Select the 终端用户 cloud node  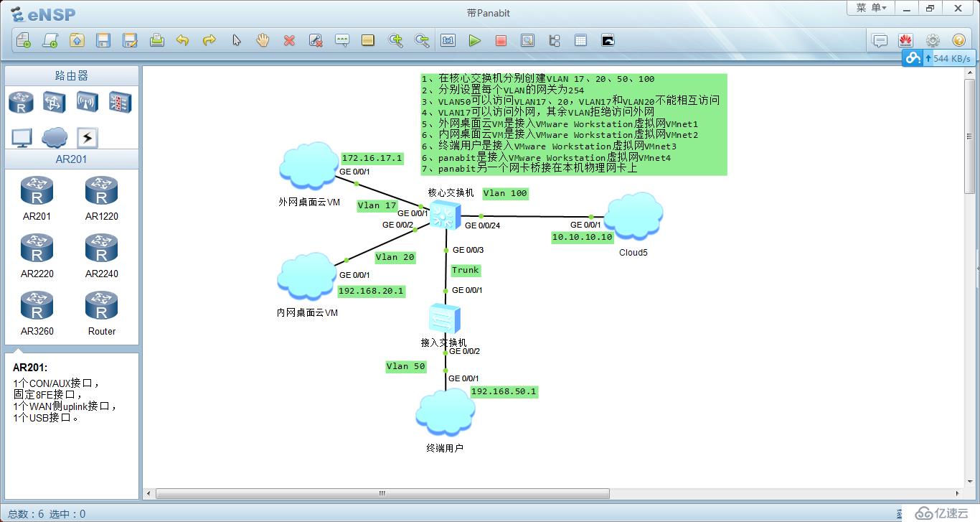pos(445,413)
